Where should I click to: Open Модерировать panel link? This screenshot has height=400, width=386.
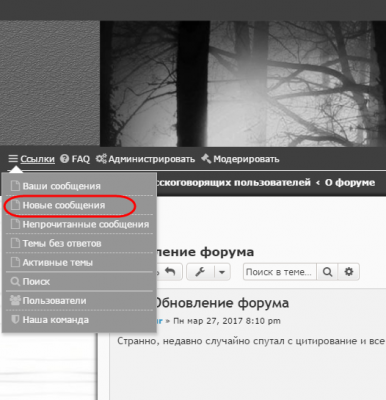(246, 159)
